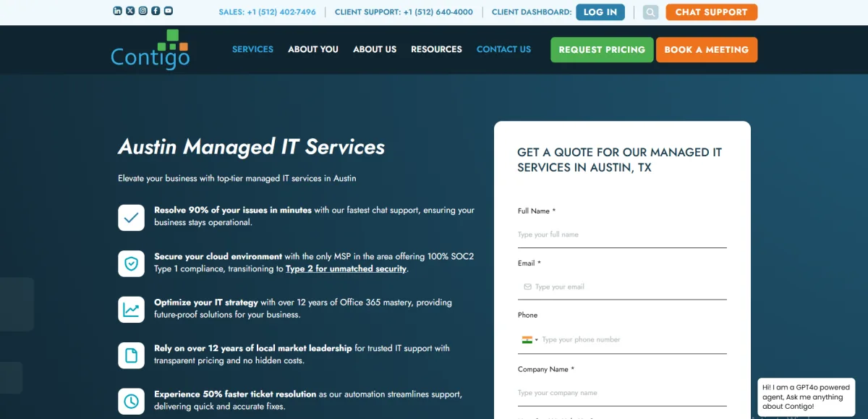Image resolution: width=868 pixels, height=419 pixels.
Task: Click the Experience 50% faster ticket resolution text
Action: coord(235,394)
